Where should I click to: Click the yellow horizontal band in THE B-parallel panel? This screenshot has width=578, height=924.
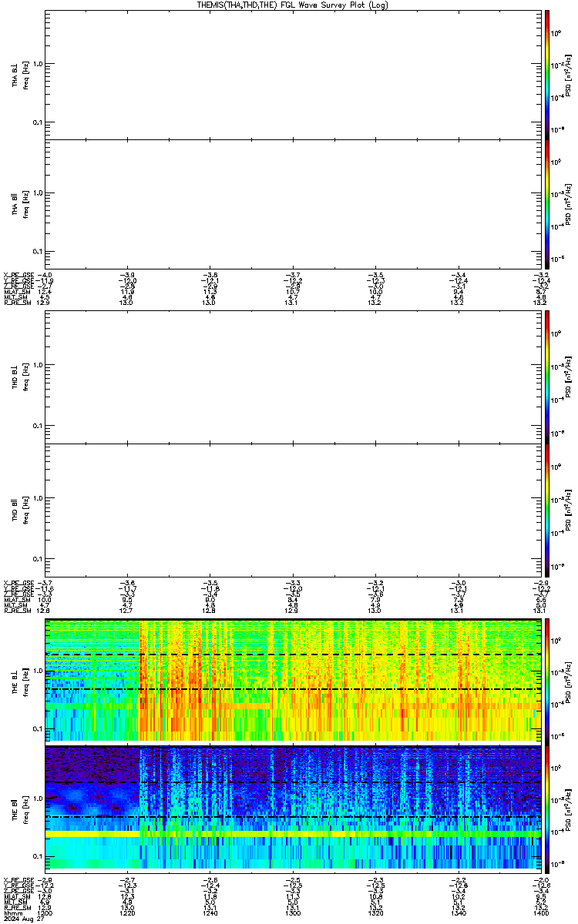292,834
